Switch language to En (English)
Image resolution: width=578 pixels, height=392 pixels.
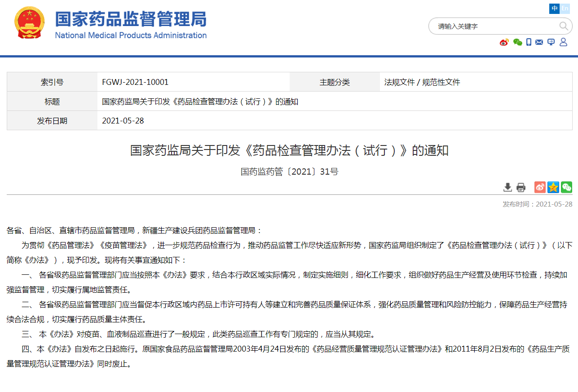coord(565,9)
